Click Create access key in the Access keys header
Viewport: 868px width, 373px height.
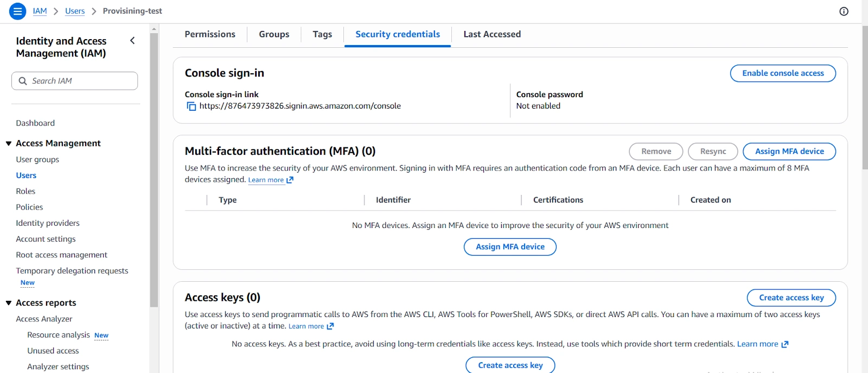coord(792,298)
